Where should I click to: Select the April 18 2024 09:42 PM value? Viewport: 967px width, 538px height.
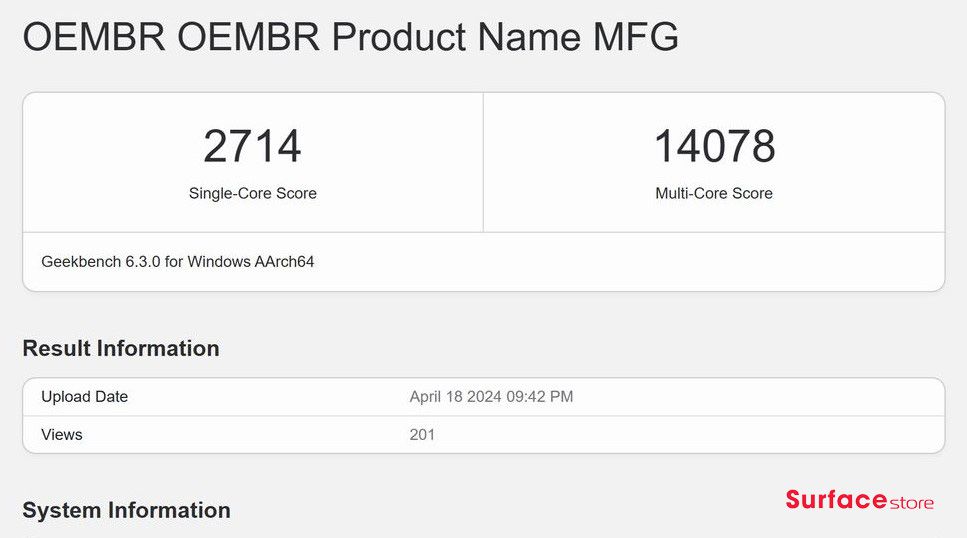tap(491, 397)
